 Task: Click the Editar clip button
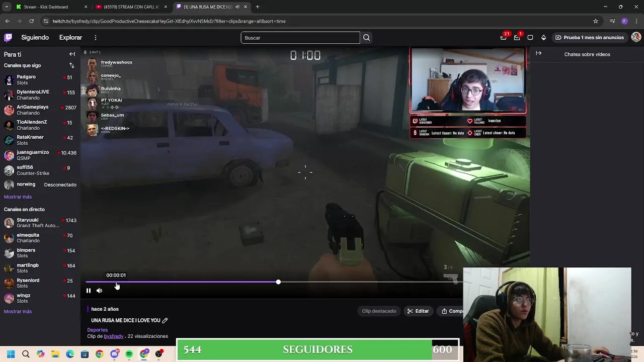point(418,311)
